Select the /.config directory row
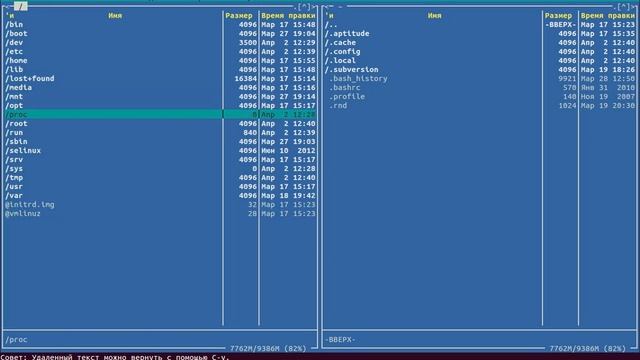Image resolution: width=640 pixels, height=360 pixels. click(x=480, y=51)
